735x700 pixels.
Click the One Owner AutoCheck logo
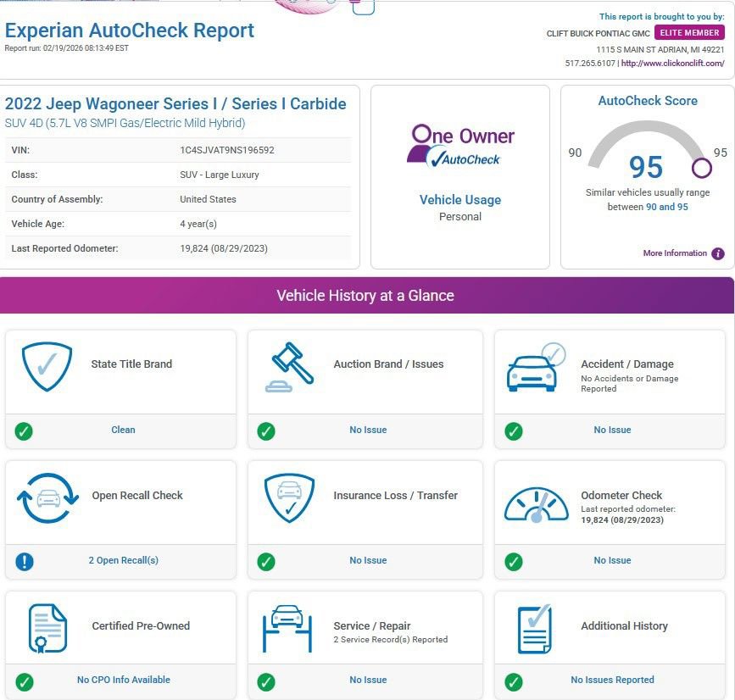460,145
